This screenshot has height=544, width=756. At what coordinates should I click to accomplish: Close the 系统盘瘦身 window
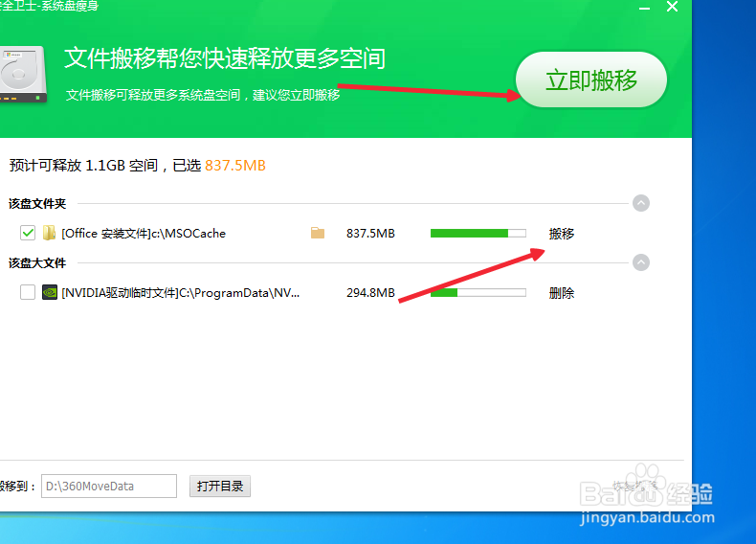(x=672, y=7)
